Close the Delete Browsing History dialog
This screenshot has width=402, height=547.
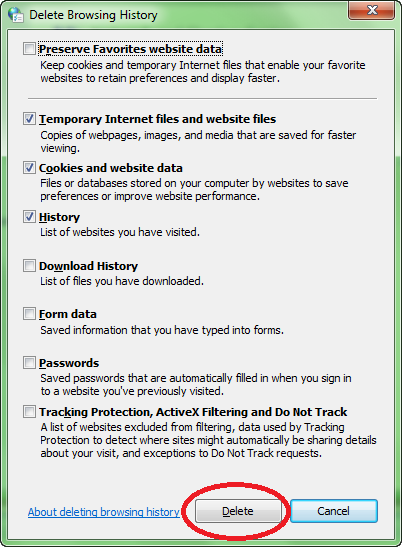pyautogui.click(x=372, y=10)
